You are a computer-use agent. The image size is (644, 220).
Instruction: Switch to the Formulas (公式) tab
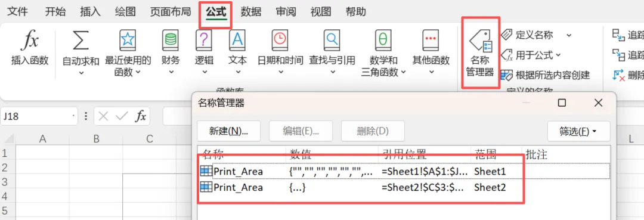pyautogui.click(x=216, y=12)
